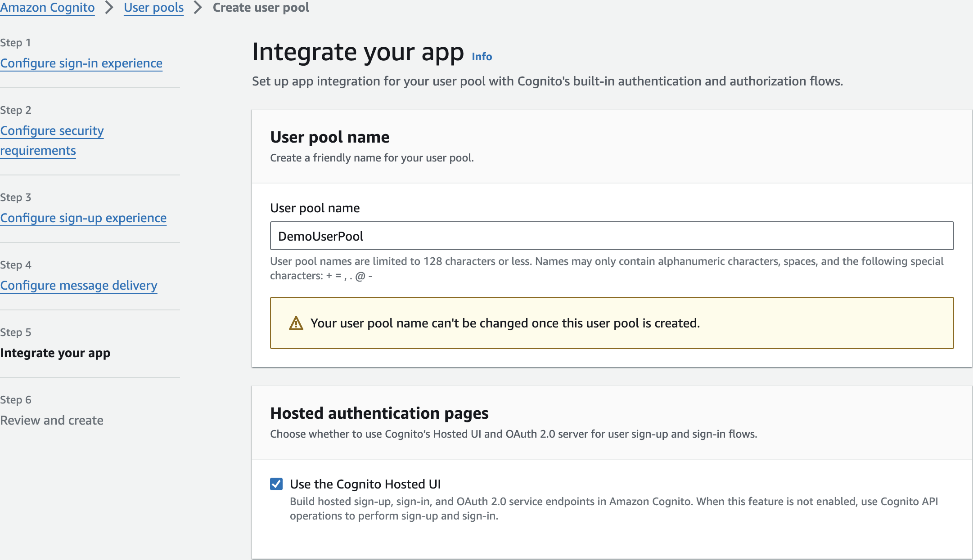The image size is (973, 560).
Task: Select Configure message delivery step
Action: click(79, 286)
